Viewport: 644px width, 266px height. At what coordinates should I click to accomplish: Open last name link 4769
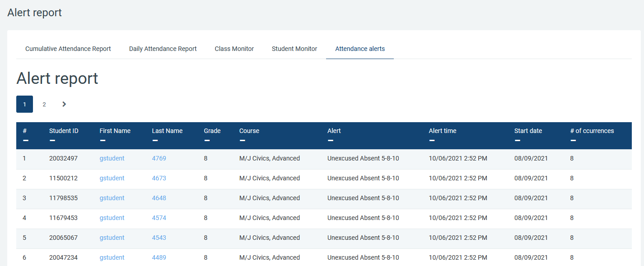point(159,158)
